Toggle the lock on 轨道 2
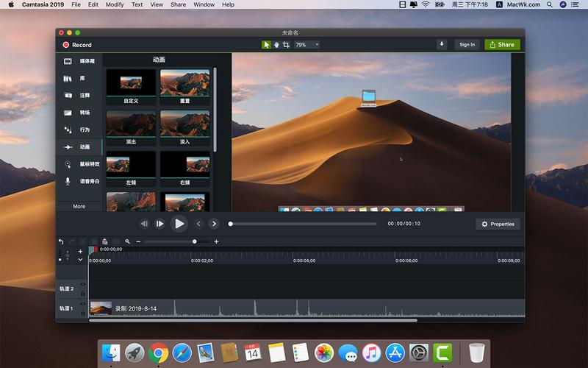This screenshot has width=588, height=368. (x=83, y=293)
